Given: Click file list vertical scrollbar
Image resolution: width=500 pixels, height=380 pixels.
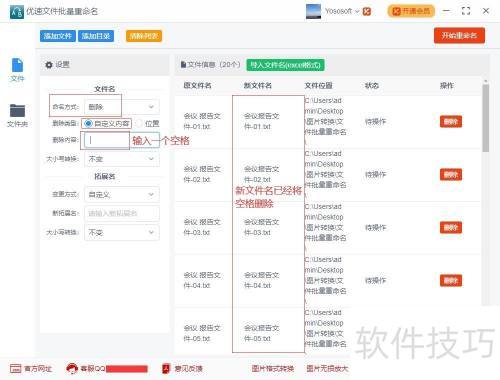Looking at the screenshot, I should [x=486, y=118].
